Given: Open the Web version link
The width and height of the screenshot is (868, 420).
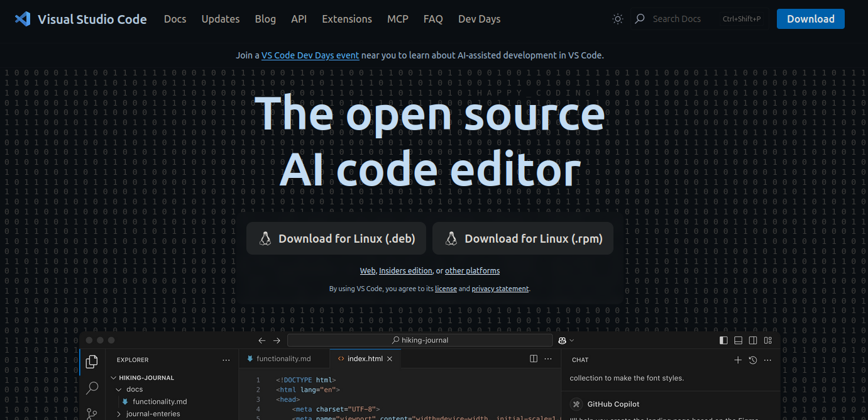Looking at the screenshot, I should pos(368,271).
